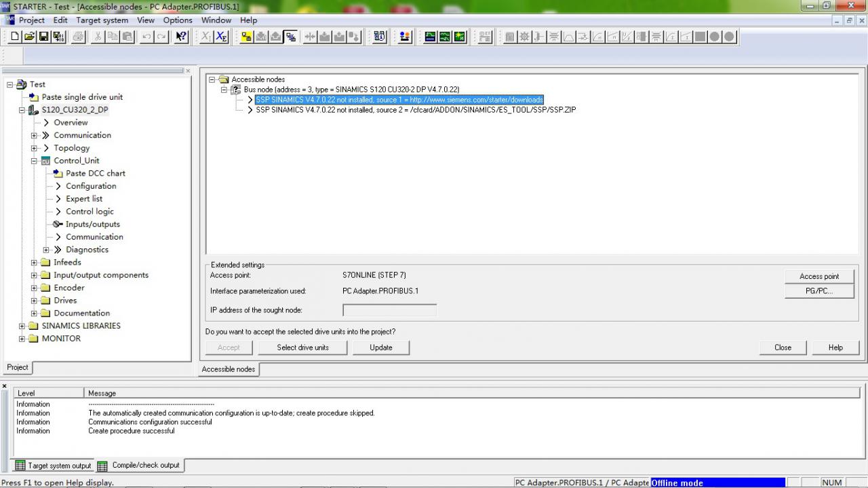Click the Close button in Accessible nodes

point(783,348)
